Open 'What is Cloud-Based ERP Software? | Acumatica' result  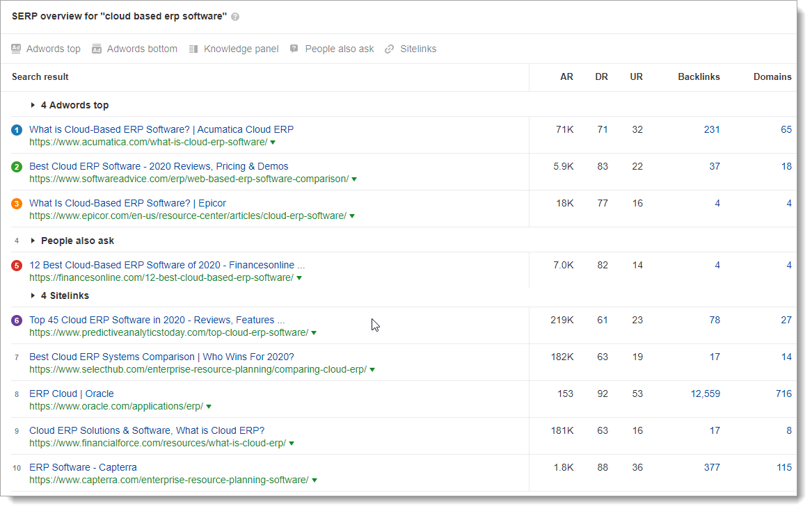click(161, 129)
